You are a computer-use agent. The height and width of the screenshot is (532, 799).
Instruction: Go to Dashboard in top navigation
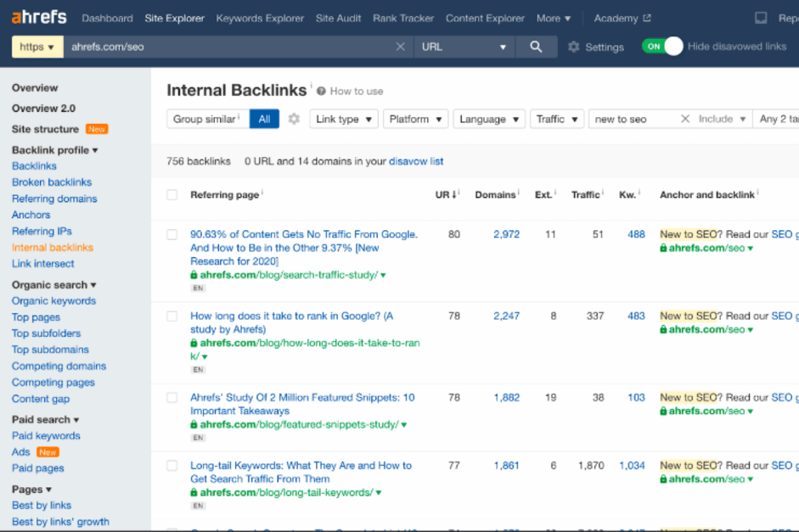pyautogui.click(x=107, y=19)
